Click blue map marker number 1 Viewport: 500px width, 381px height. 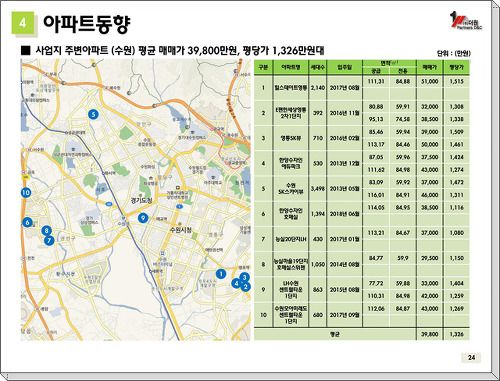click(220, 274)
